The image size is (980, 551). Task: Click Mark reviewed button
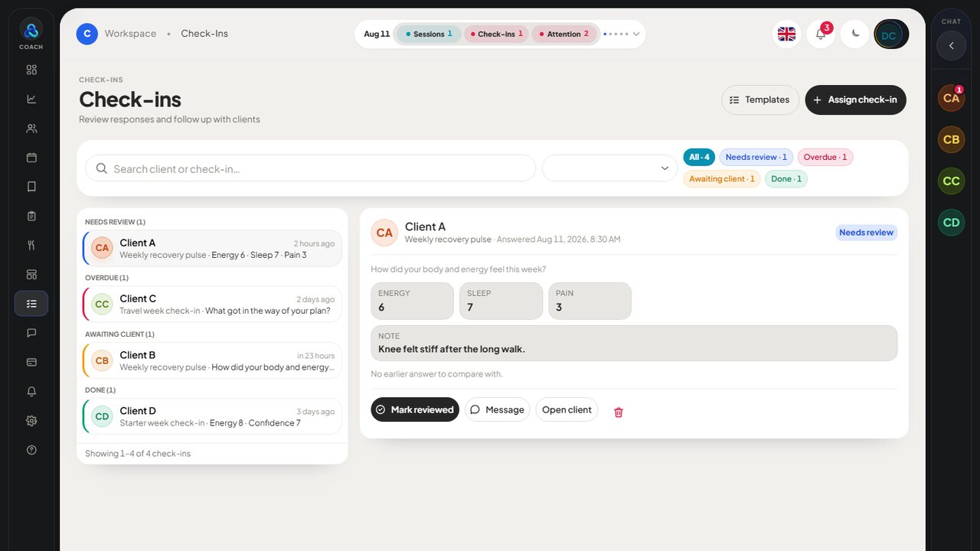tap(415, 409)
